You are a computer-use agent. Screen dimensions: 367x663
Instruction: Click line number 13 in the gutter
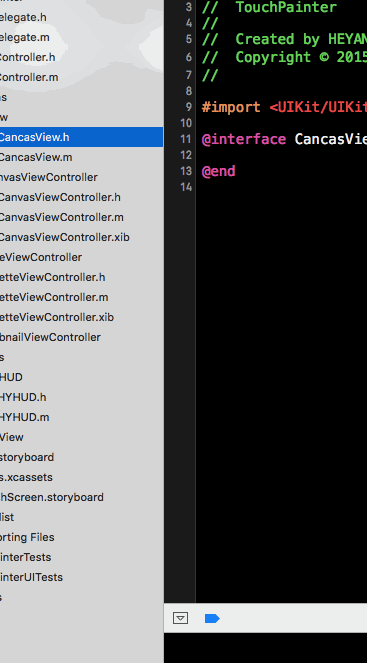pos(186,171)
